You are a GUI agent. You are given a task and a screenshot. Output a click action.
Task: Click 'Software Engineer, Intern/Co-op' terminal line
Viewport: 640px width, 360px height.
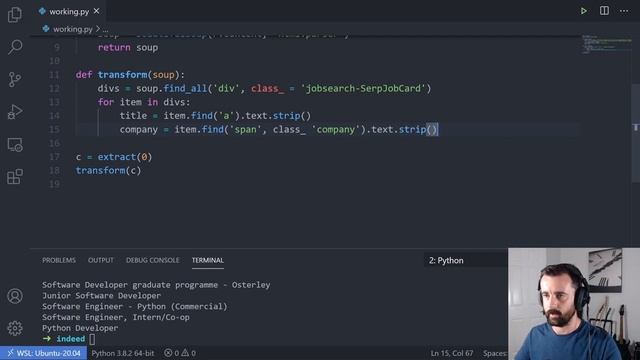[x=116, y=317]
